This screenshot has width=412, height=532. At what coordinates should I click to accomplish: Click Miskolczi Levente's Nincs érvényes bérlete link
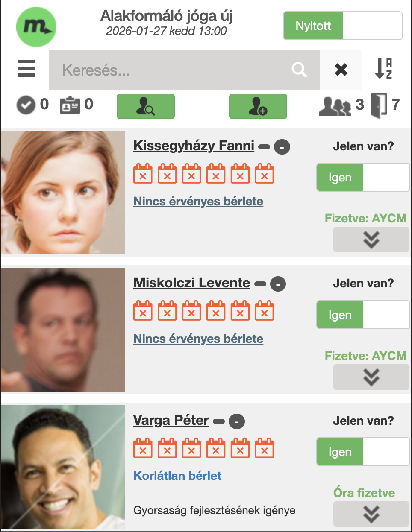pos(198,339)
